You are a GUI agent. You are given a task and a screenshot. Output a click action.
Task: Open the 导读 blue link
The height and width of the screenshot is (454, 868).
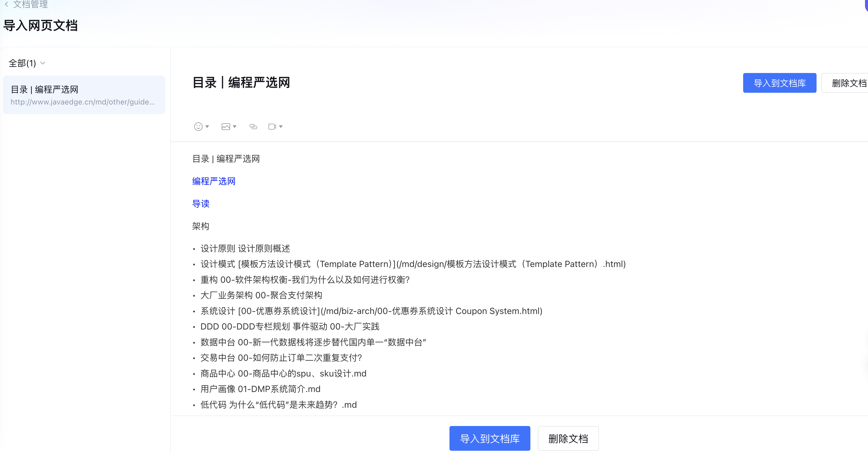pos(201,204)
